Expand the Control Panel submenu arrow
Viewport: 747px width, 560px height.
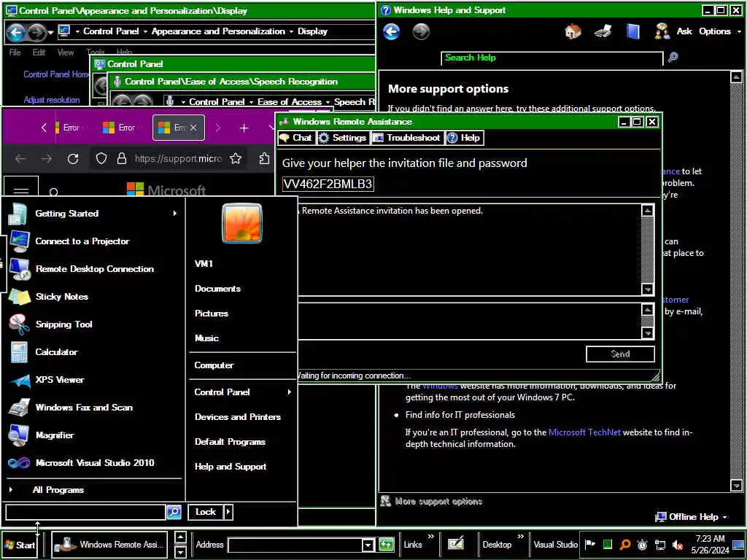289,392
